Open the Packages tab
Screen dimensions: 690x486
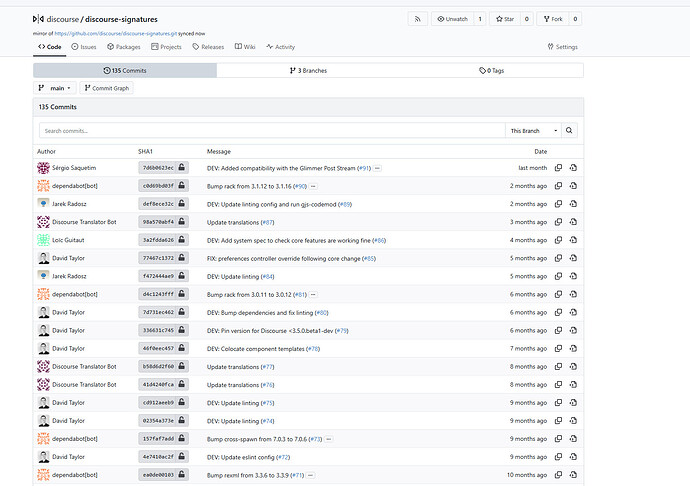[x=124, y=47]
